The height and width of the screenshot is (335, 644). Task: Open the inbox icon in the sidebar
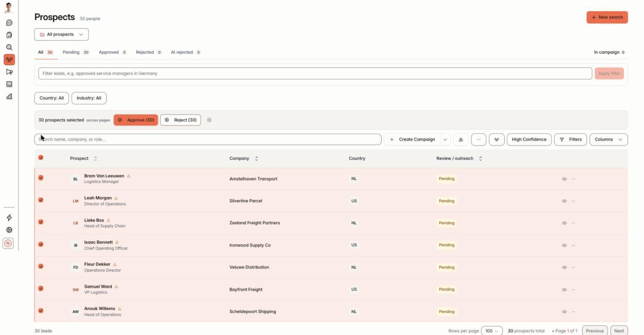coord(9,84)
